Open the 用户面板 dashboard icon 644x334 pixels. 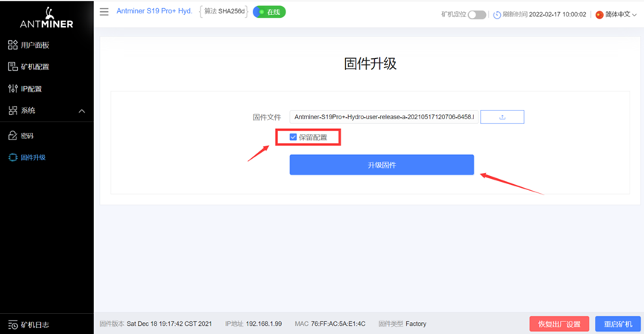tap(13, 45)
